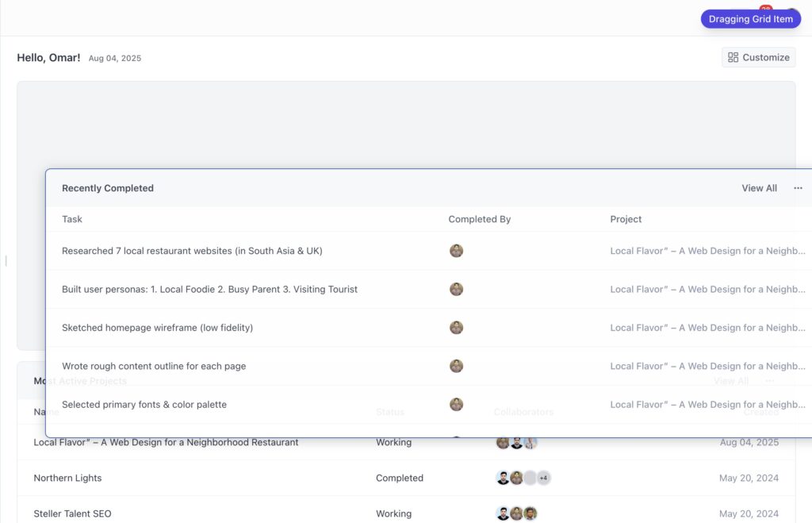Select task Researched 7 local restaurant websites
This screenshot has height=523, width=812.
192,251
